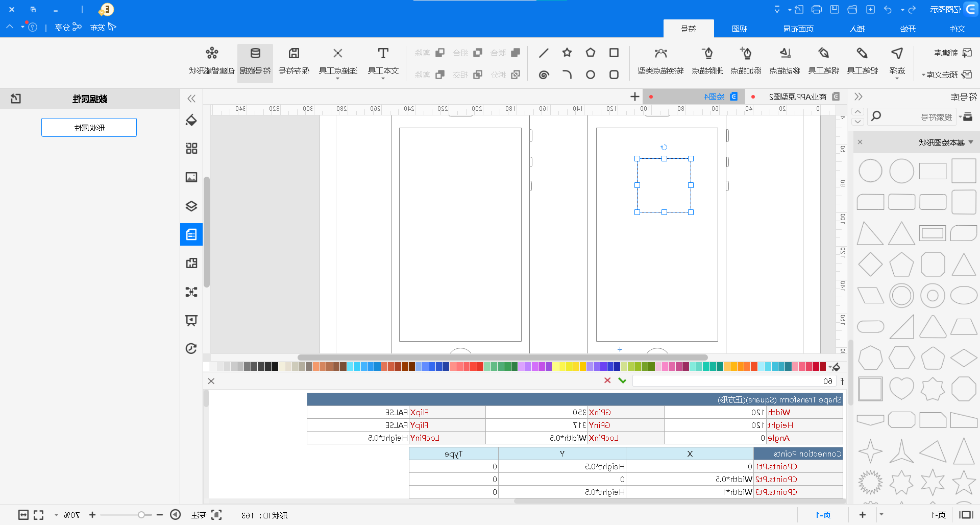This screenshot has height=525, width=980.
Task: Open the fill style side panel icon
Action: 191,120
